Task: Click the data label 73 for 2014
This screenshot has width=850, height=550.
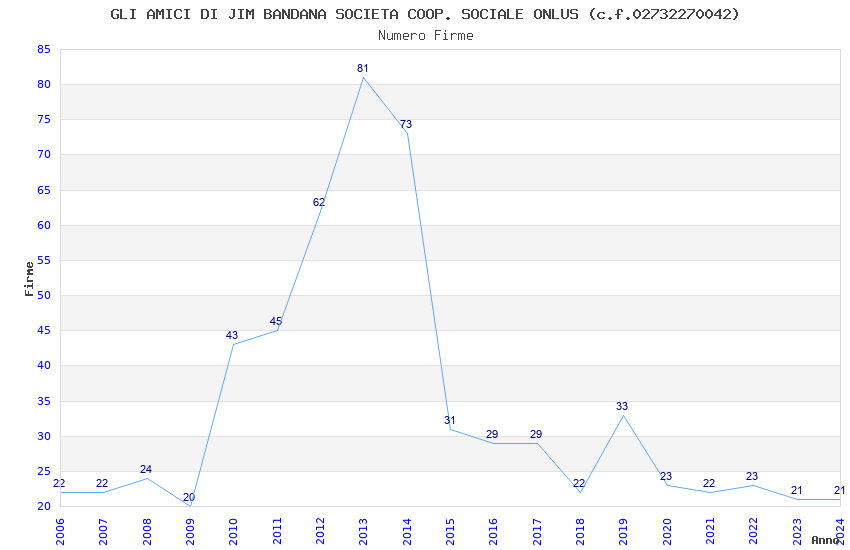Action: tap(406, 124)
